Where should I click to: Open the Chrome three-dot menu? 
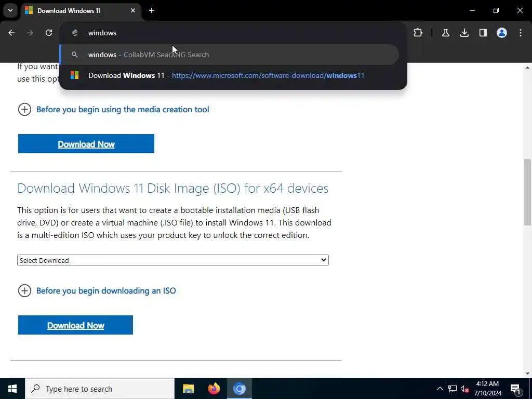521,33
